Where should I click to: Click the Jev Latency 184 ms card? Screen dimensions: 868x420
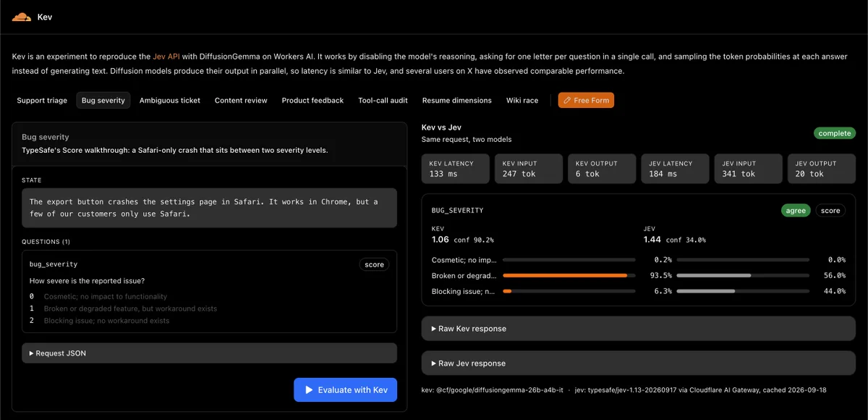tap(675, 169)
